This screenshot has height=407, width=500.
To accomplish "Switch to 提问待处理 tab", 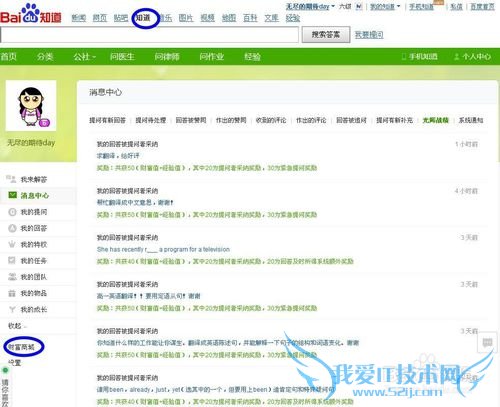I will tap(151, 120).
